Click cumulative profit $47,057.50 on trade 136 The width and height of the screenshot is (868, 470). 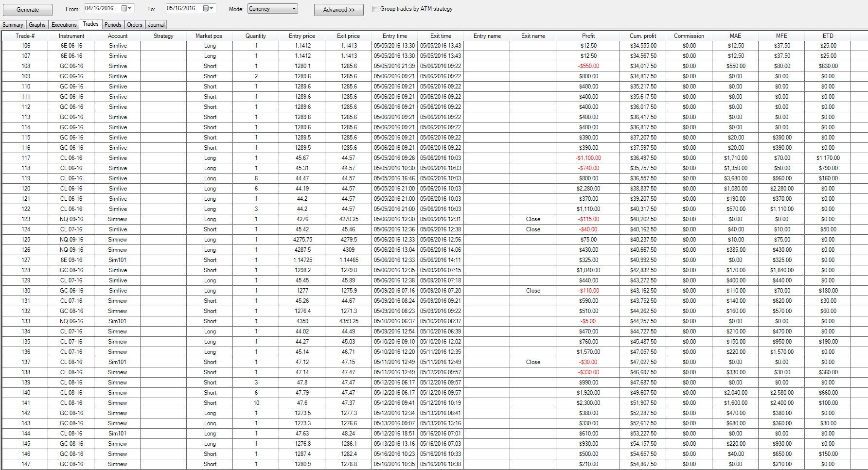coord(643,352)
